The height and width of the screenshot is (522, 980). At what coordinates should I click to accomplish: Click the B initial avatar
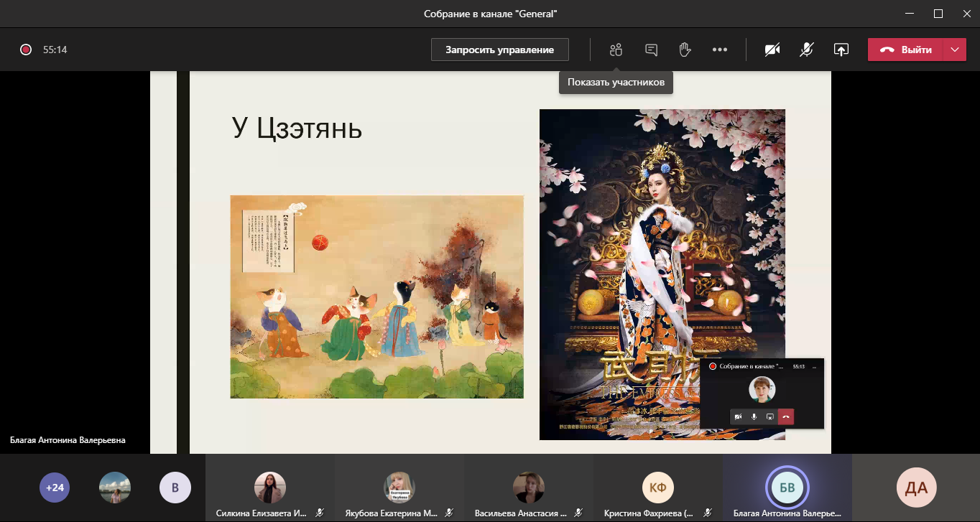coord(175,488)
